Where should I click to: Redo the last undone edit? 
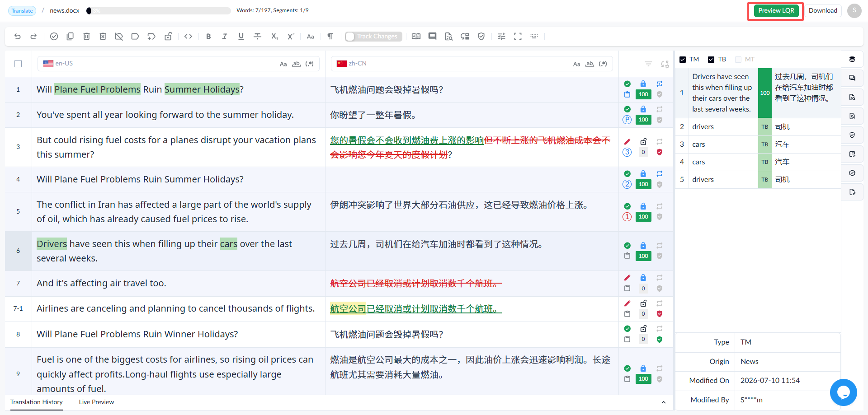[x=33, y=37]
